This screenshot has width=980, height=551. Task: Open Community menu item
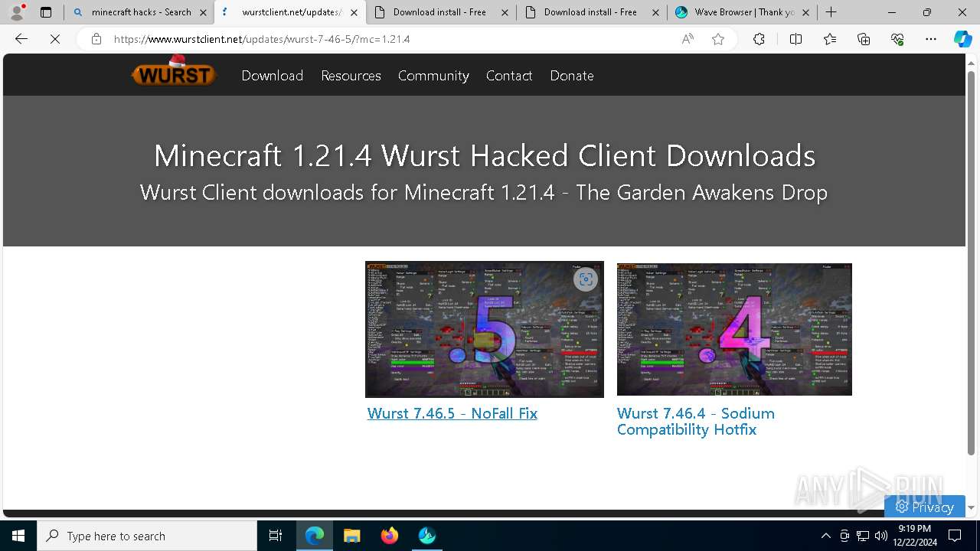coord(433,76)
